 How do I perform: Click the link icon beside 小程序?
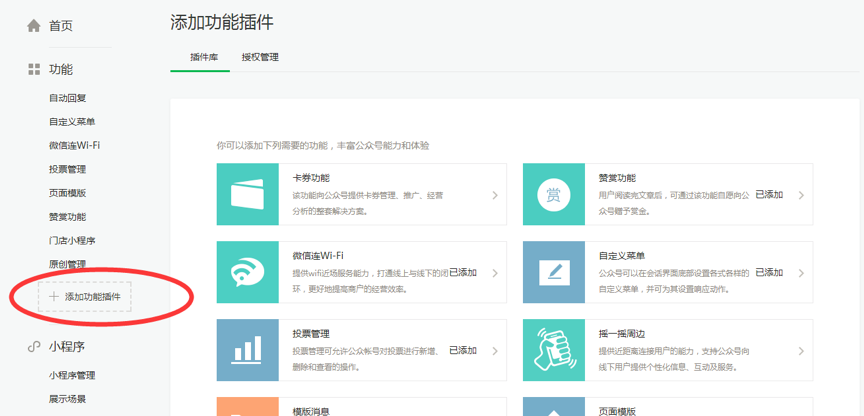[x=34, y=347]
